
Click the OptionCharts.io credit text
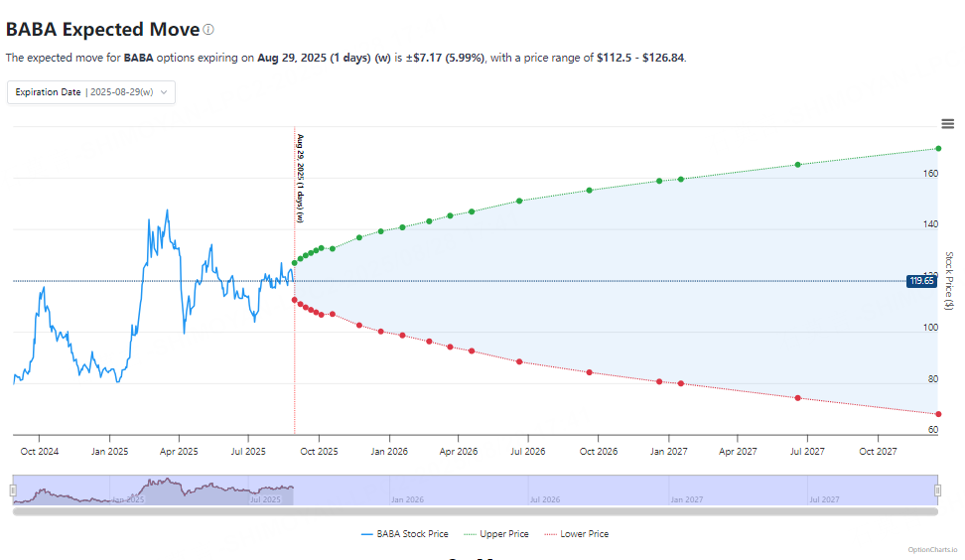[932, 549]
